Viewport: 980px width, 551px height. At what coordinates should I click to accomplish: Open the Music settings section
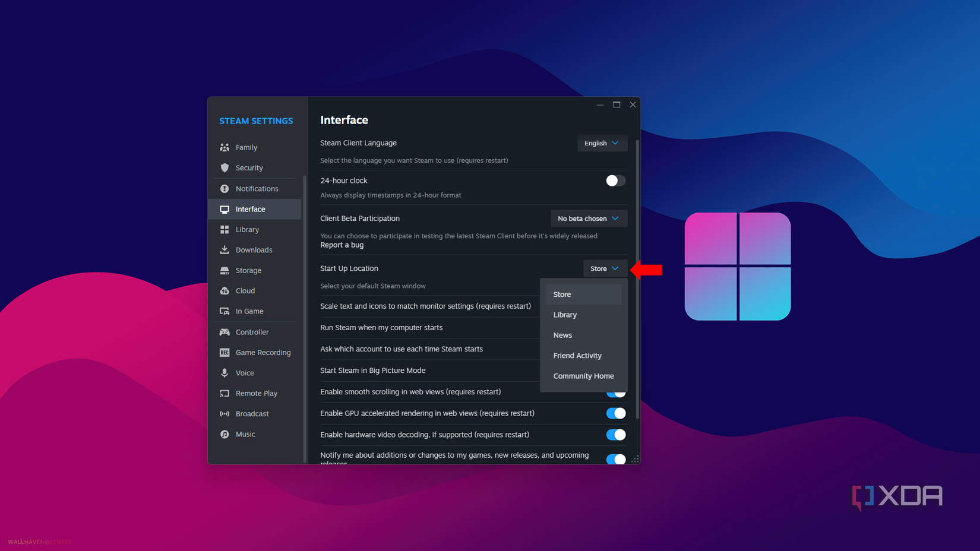click(x=245, y=434)
